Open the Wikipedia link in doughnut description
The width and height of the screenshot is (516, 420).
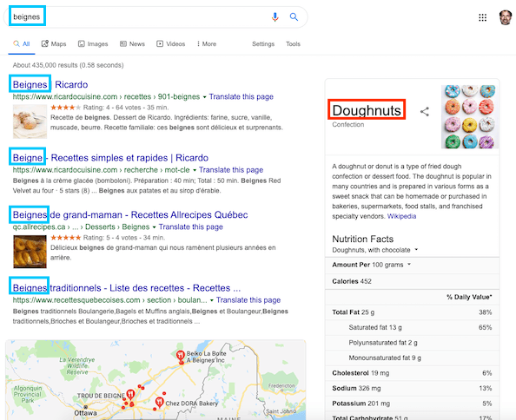point(401,216)
